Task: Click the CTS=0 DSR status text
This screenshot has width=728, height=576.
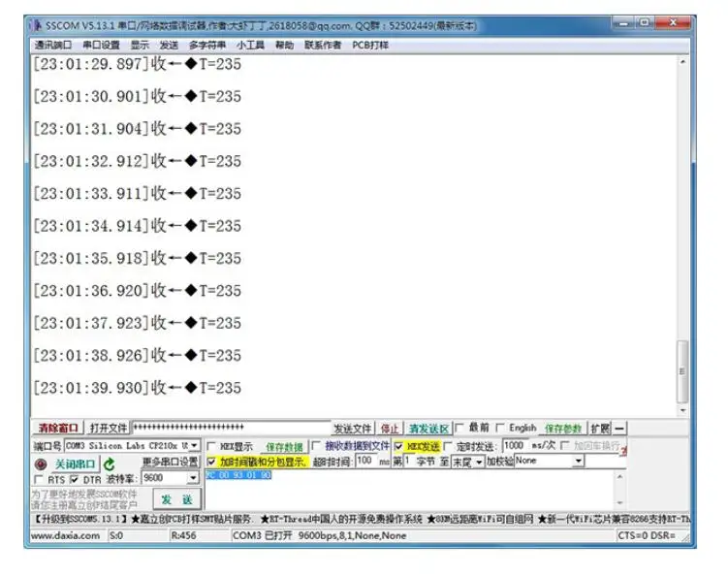Action: point(647,535)
